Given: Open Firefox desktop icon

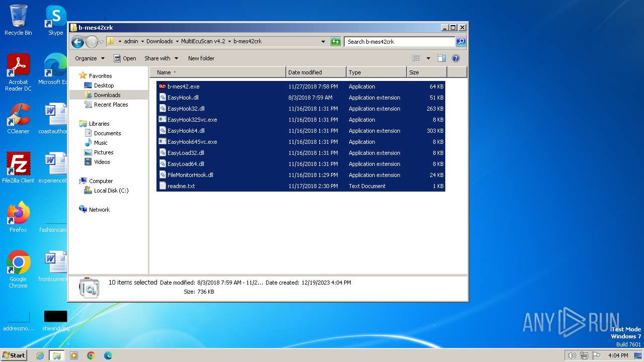Looking at the screenshot, I should click(x=18, y=217).
